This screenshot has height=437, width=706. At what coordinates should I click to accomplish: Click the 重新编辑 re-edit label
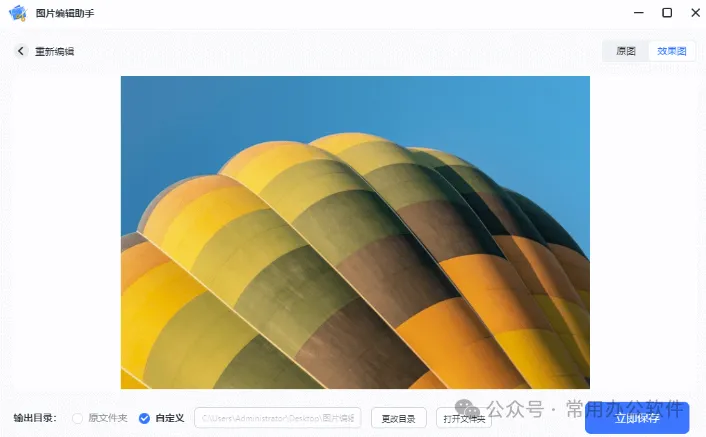pyautogui.click(x=54, y=51)
